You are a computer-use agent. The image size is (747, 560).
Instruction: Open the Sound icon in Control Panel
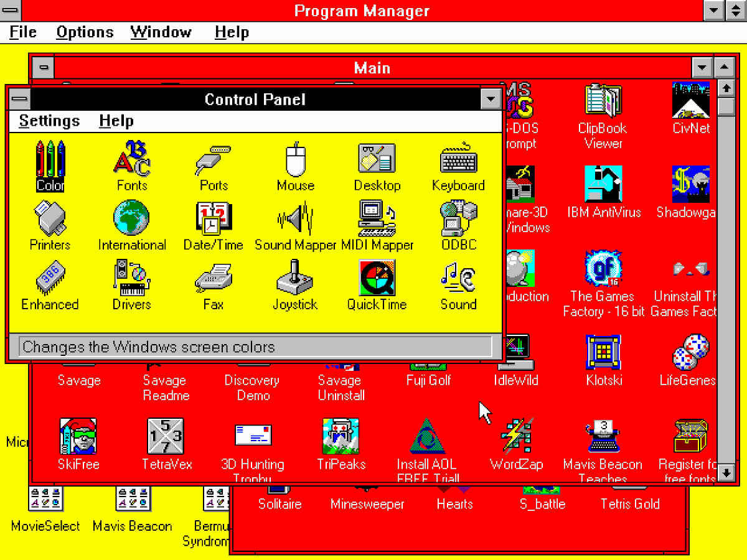click(x=459, y=278)
